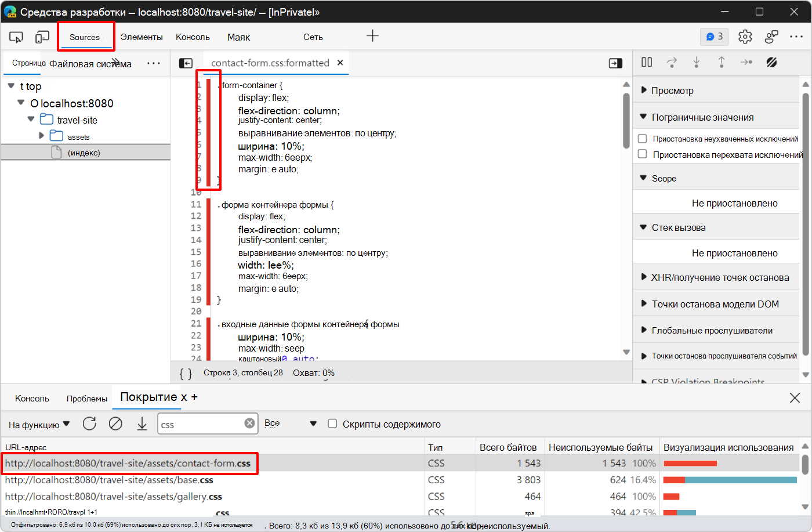Enable Приостановка перехвата исключений checkbox
The width and height of the screenshot is (812, 532).
643,154
